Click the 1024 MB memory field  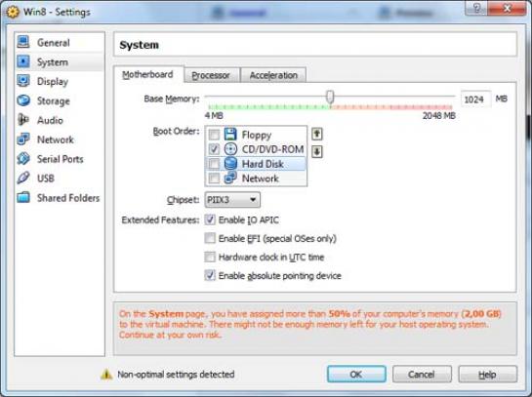coord(475,99)
